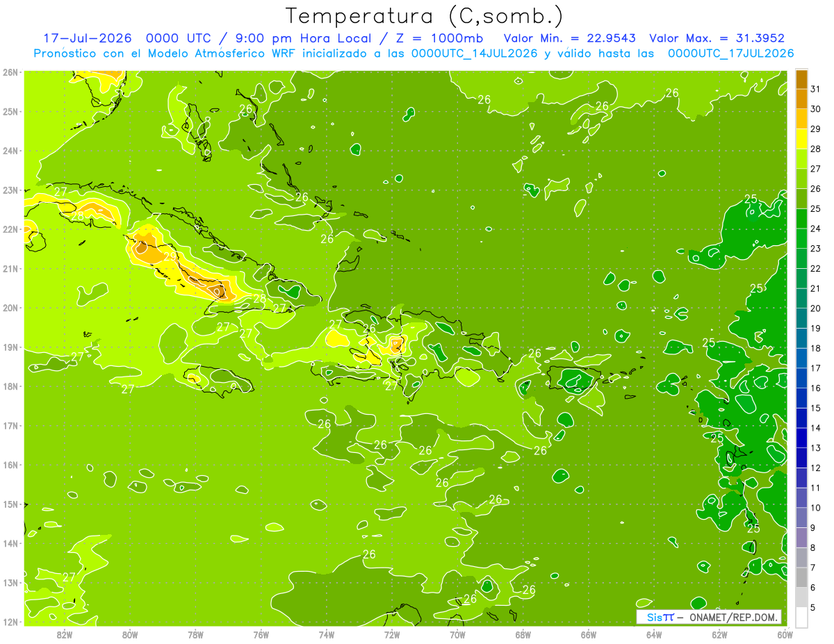Image resolution: width=834 pixels, height=644 pixels.
Task: Click the longitude axis label "66W"
Action: click(589, 634)
